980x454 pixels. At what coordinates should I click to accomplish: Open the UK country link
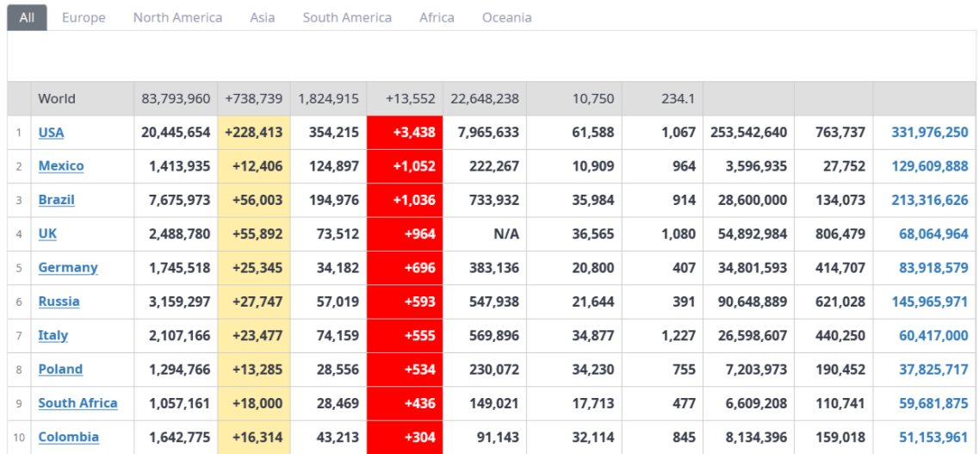(47, 233)
